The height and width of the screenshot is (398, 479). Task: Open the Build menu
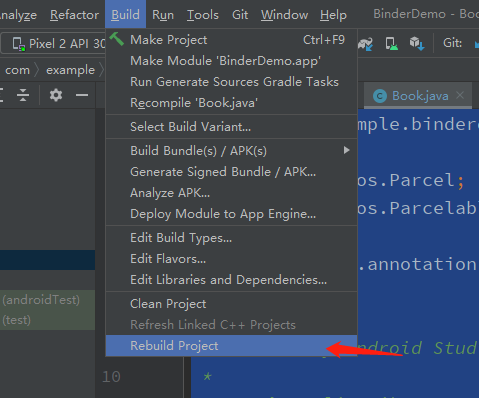[x=125, y=15]
